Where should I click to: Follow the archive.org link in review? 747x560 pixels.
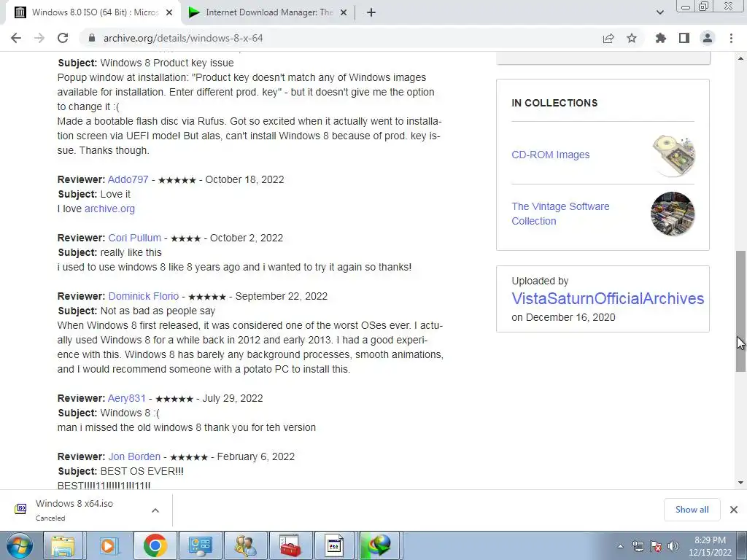(109, 209)
